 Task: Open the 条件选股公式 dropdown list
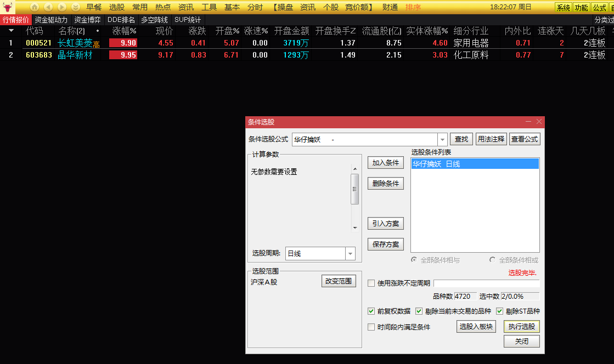(442, 140)
